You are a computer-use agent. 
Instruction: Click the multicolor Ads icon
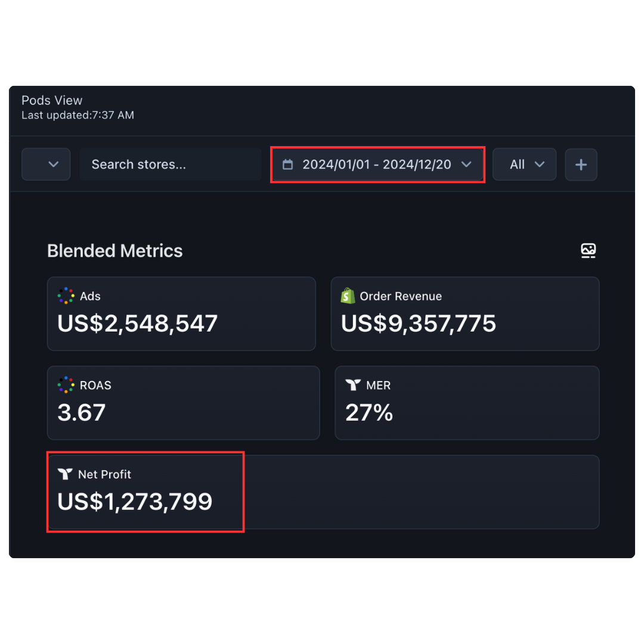click(x=66, y=296)
